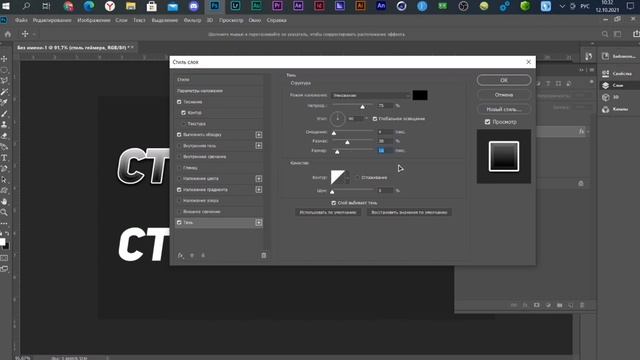Select the Eraser tool

[4, 136]
